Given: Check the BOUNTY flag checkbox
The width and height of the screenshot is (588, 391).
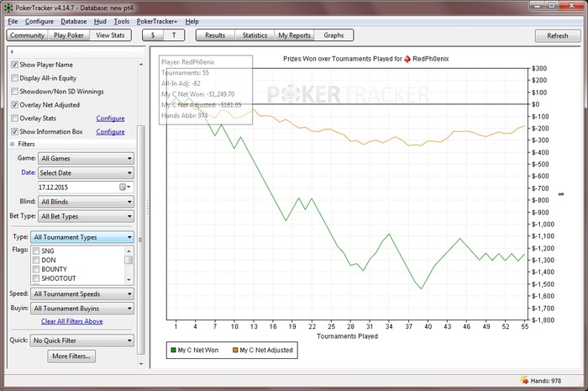Looking at the screenshot, I should click(x=36, y=270).
